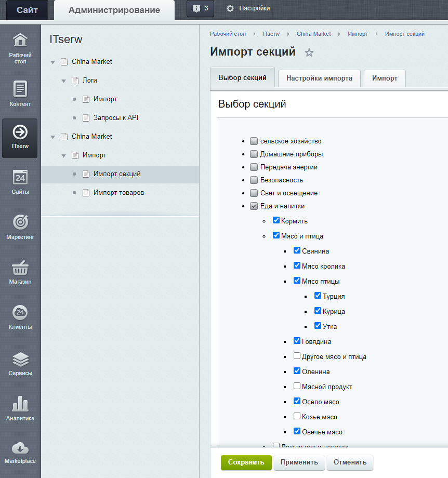Click the Сайты calendar icon
This screenshot has width=448, height=478.
tap(20, 178)
